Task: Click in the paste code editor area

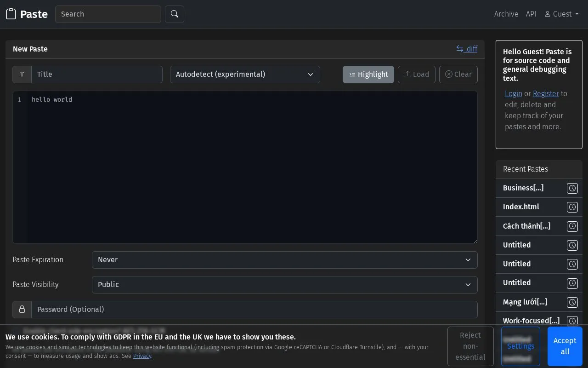Action: tap(245, 167)
